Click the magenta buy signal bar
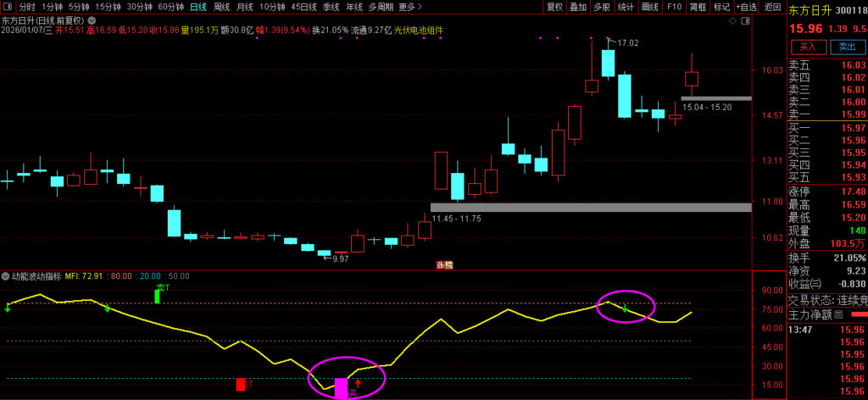 pyautogui.click(x=341, y=387)
